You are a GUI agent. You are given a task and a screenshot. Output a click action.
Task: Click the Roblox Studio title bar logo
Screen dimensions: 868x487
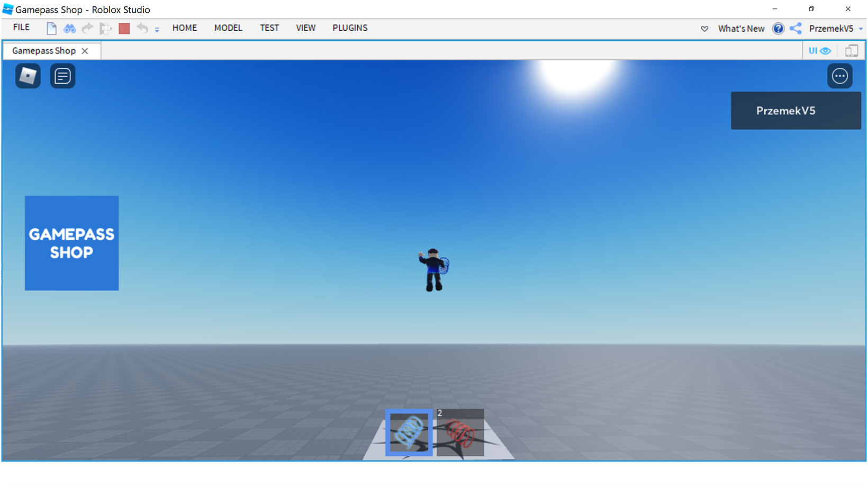click(8, 9)
